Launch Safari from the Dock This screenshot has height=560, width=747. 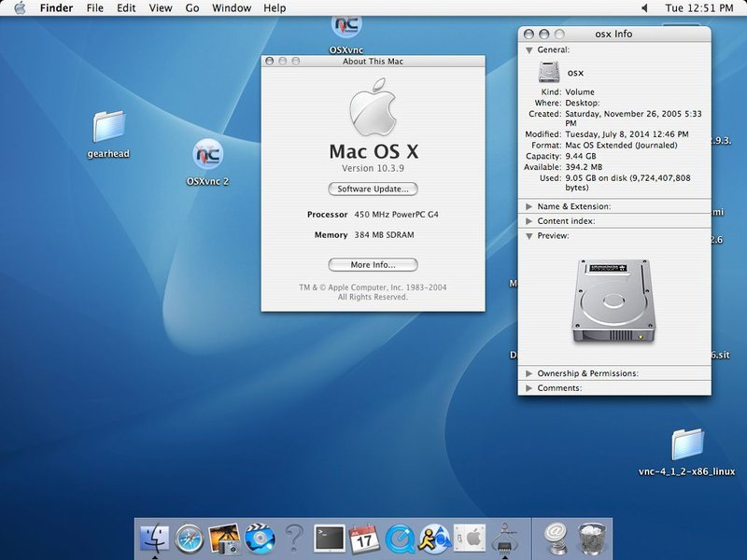click(x=190, y=539)
